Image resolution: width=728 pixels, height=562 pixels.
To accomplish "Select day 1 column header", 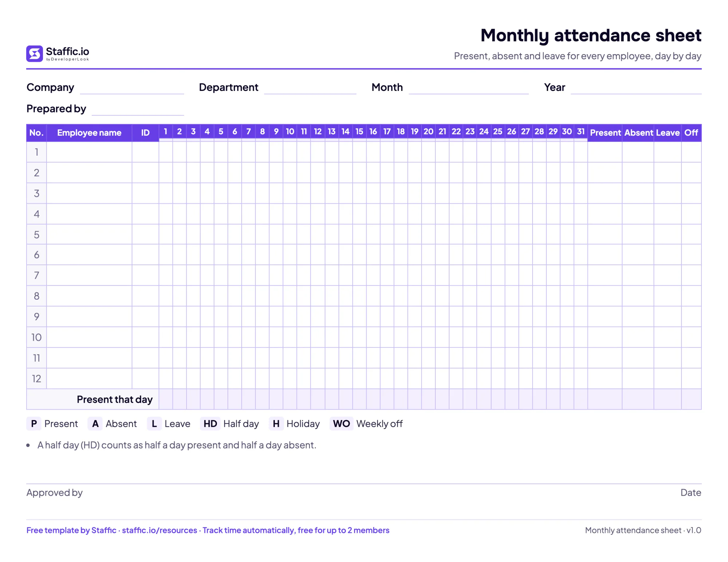I will tap(166, 132).
